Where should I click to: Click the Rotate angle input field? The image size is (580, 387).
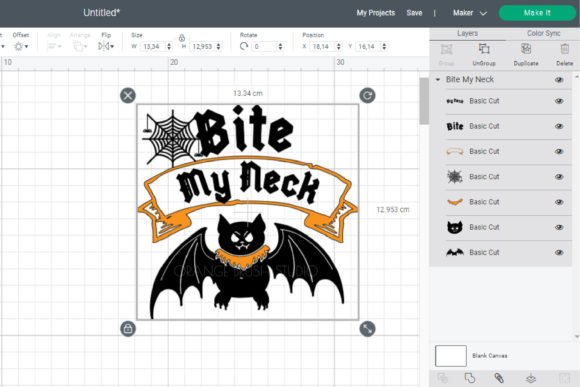pos(264,47)
